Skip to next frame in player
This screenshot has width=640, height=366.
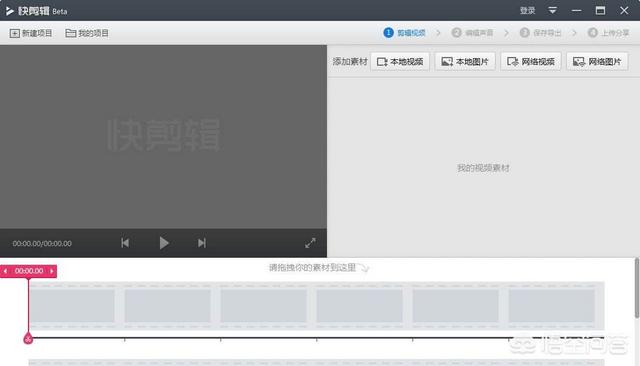tap(202, 243)
